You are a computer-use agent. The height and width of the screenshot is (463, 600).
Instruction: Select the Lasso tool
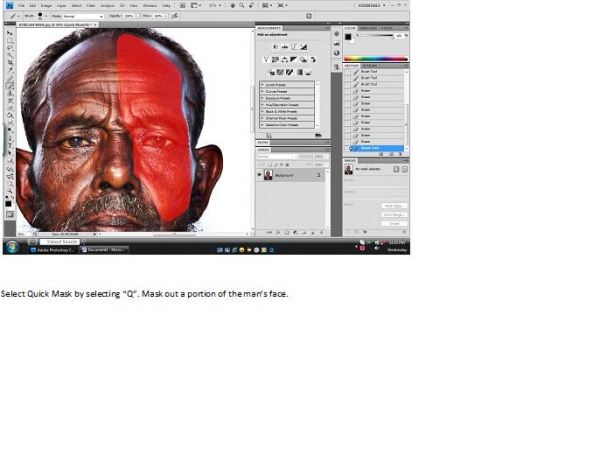[10, 48]
